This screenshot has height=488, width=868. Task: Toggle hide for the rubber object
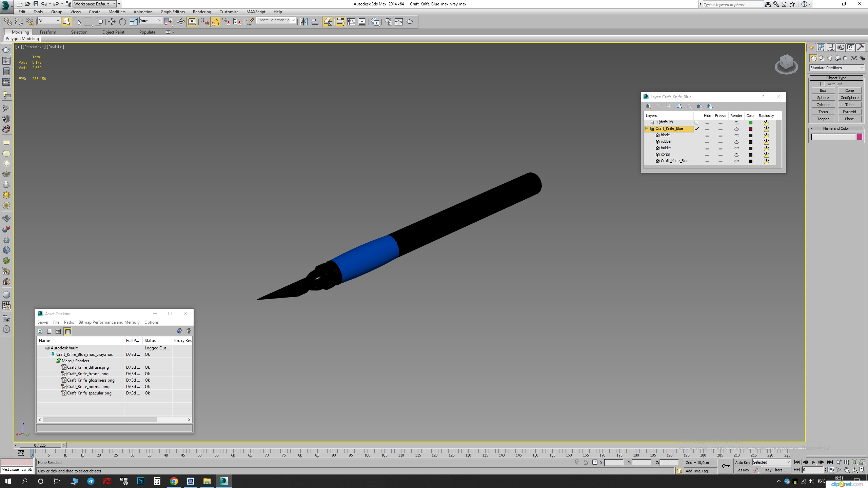pos(707,142)
